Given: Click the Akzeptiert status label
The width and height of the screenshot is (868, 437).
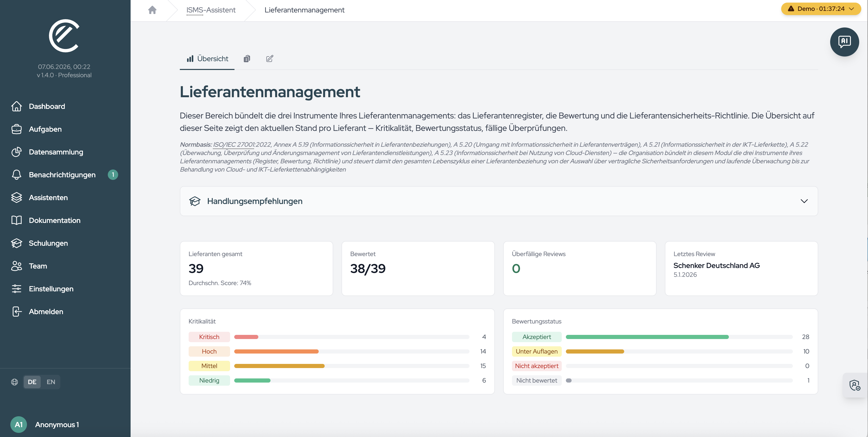Looking at the screenshot, I should (537, 337).
